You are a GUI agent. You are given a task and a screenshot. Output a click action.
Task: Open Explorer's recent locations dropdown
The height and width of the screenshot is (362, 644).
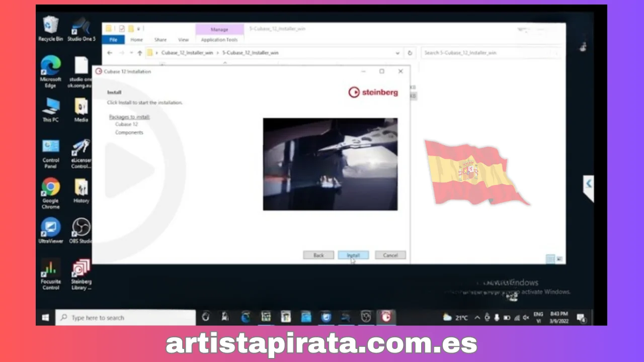click(x=131, y=53)
